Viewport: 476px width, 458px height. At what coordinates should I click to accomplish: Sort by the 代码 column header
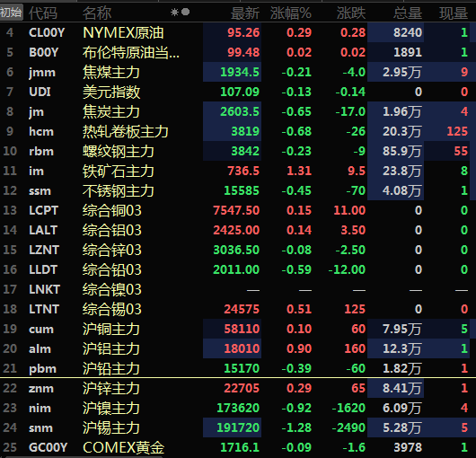click(x=43, y=13)
